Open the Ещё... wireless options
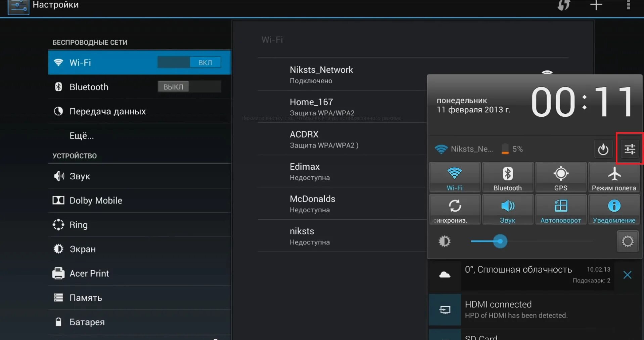 (140, 135)
